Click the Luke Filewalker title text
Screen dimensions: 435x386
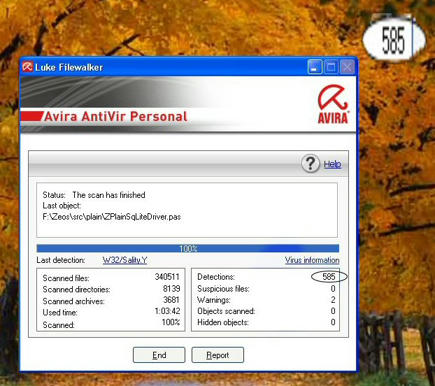click(69, 67)
